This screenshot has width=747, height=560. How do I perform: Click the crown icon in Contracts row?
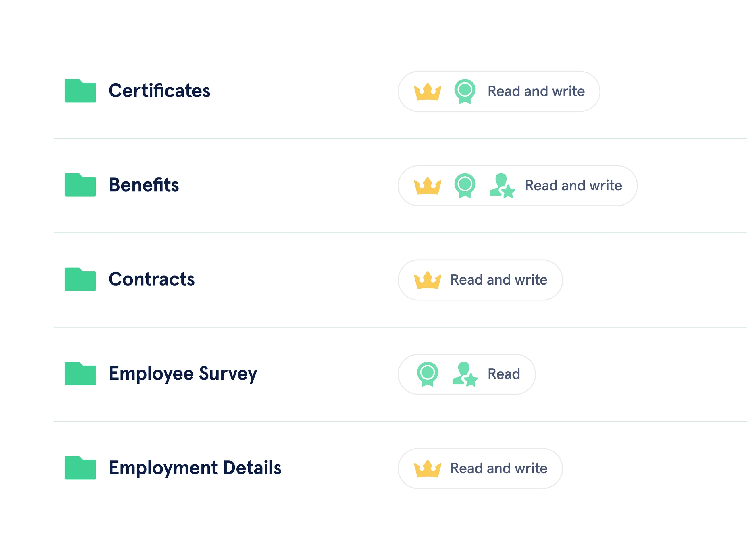428,280
